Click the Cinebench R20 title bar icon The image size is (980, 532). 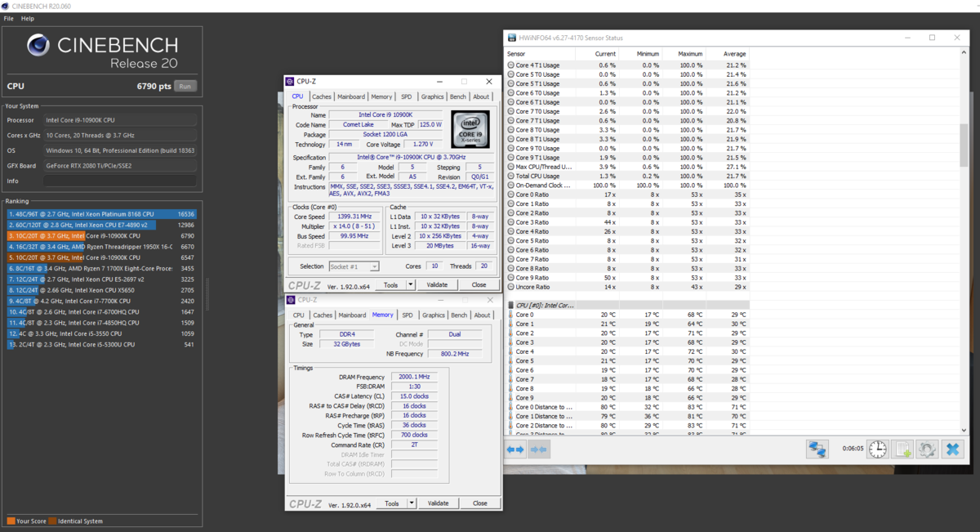click(6, 6)
